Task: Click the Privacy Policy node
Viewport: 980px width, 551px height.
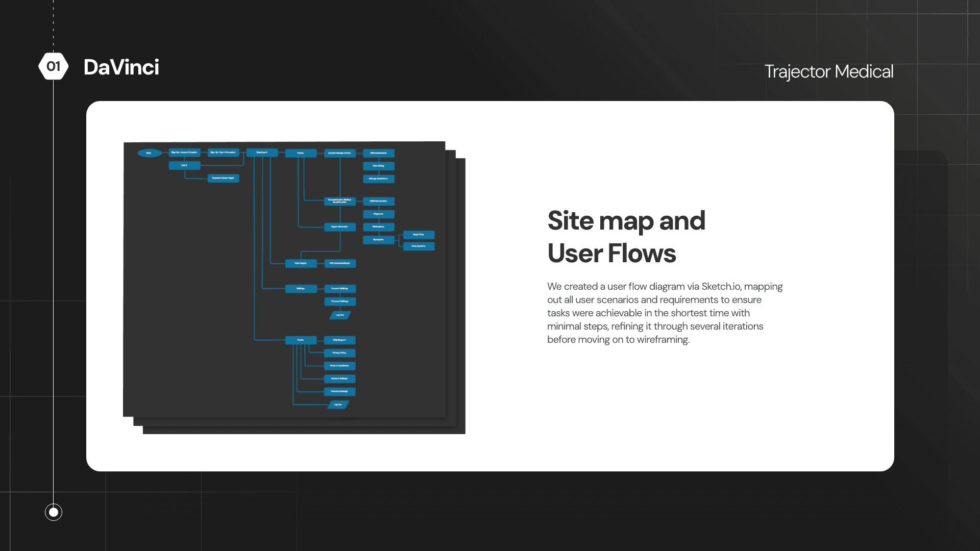Action: (340, 353)
